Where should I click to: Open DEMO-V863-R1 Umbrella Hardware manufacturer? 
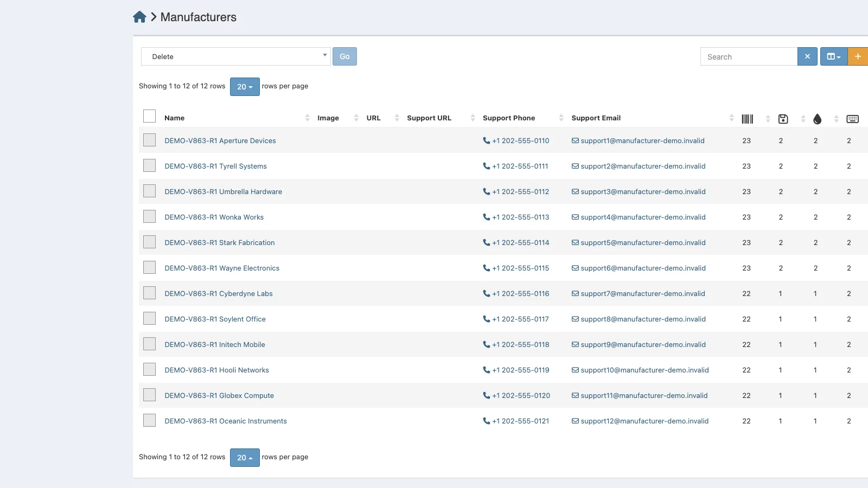pyautogui.click(x=223, y=191)
